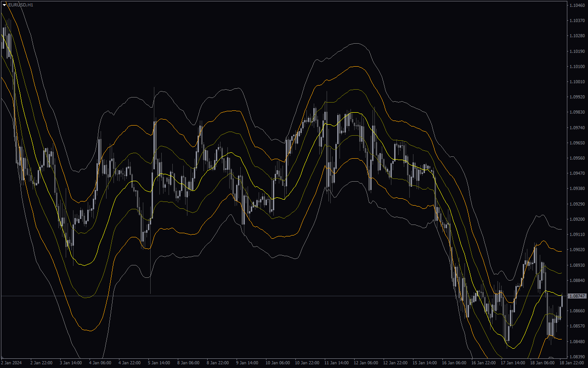The height and width of the screenshot is (368, 588).
Task: Click the 1.08930 price axis label
Action: (x=577, y=265)
